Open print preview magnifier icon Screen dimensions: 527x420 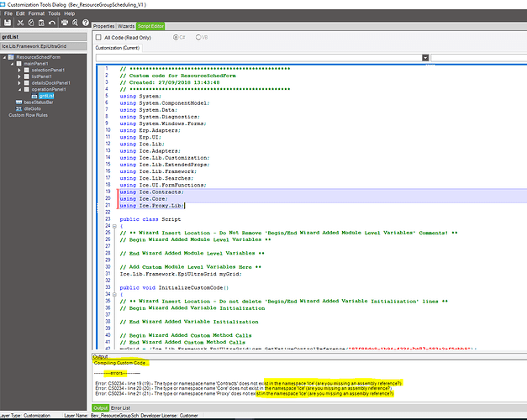(75, 23)
